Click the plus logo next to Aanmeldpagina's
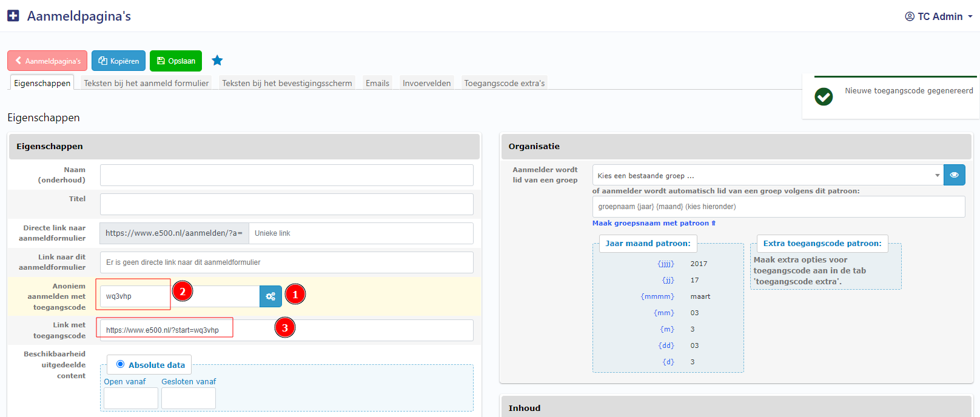 pyautogui.click(x=13, y=16)
